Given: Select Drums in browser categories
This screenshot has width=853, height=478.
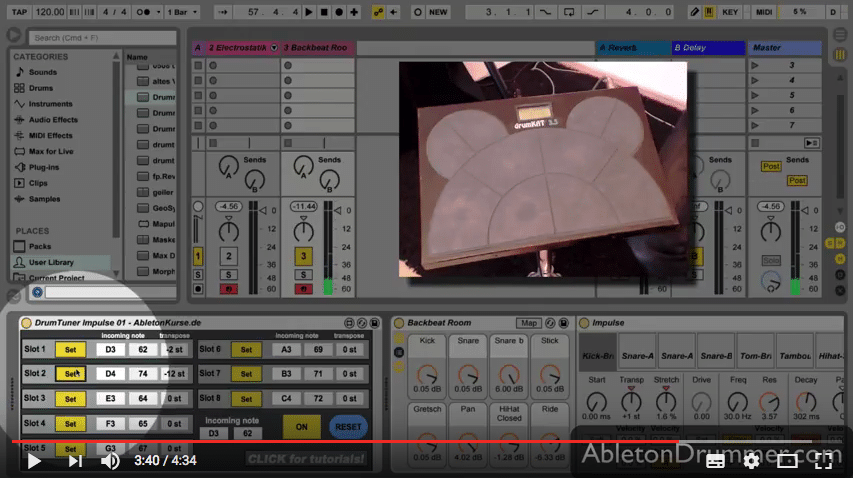Looking at the screenshot, I should (x=42, y=88).
